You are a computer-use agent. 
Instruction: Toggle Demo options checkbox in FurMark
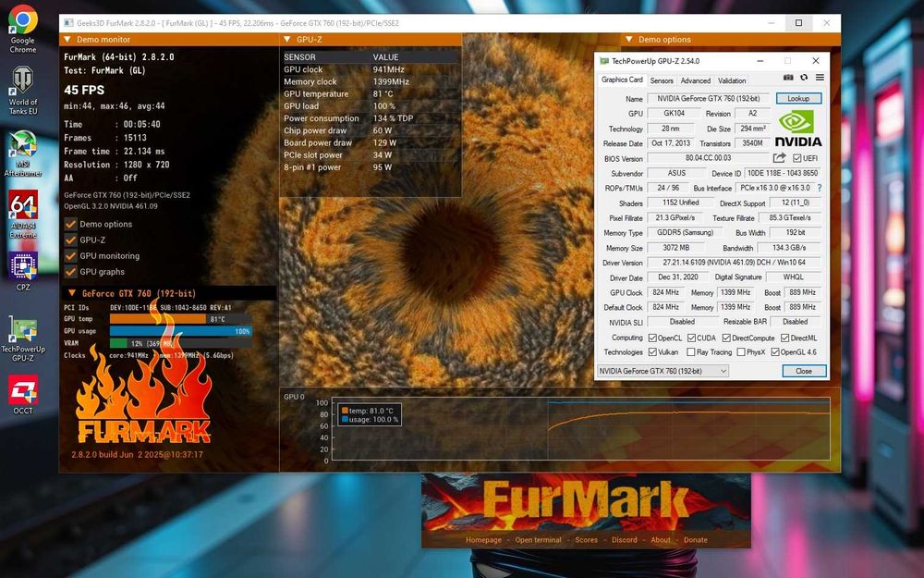coord(71,224)
